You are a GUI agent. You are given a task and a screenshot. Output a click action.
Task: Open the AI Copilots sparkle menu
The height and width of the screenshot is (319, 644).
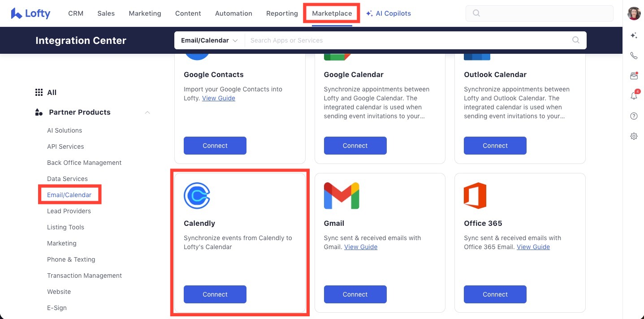[x=388, y=13]
